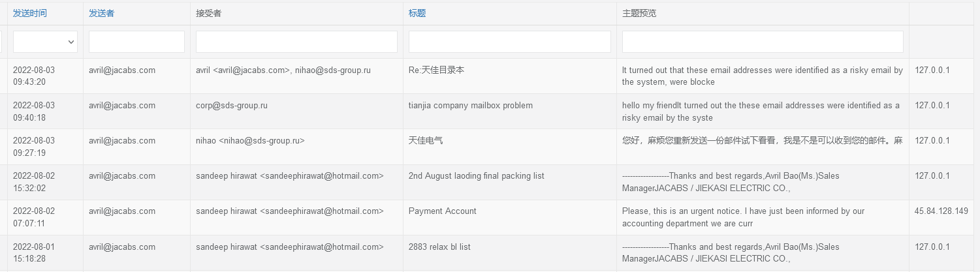Click the 接受者 column header
This screenshot has width=980, height=272.
click(x=208, y=13)
